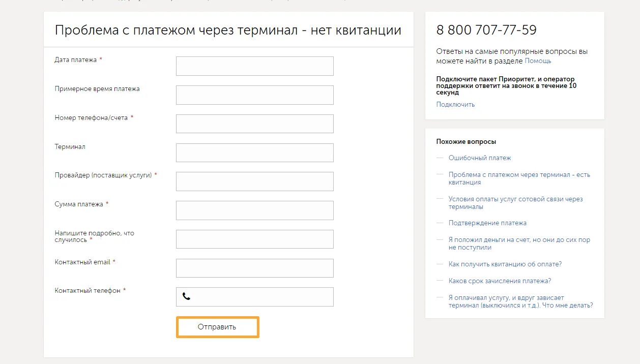Click inside the Контактный телефон field
Viewport: 640px width, 364px height.
tap(255, 297)
